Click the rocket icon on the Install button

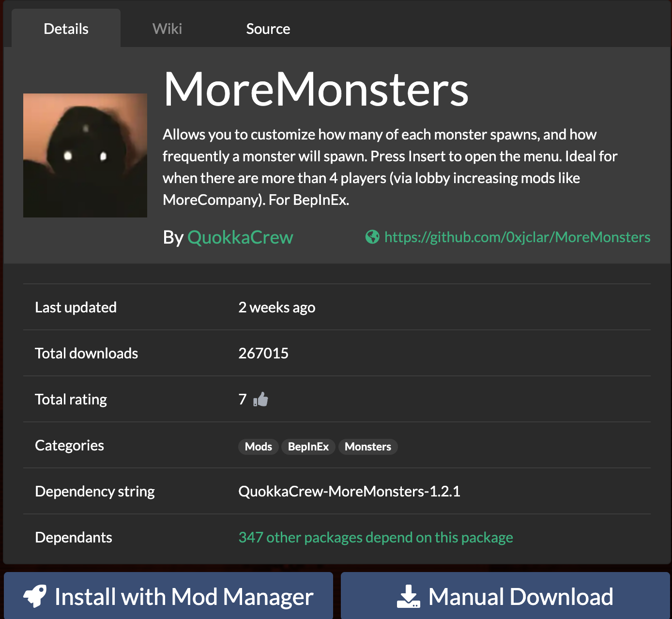point(35,596)
